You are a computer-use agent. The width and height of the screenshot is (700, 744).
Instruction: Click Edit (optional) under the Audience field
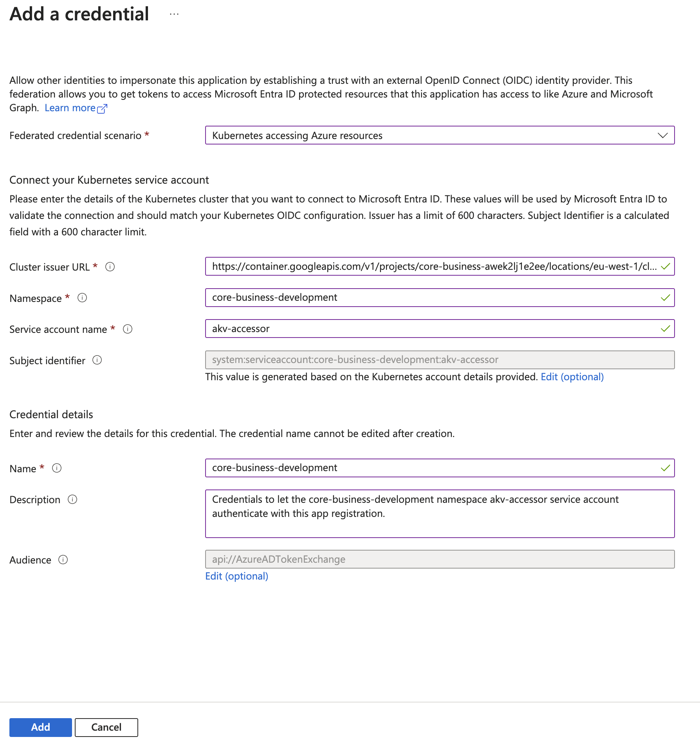236,576
